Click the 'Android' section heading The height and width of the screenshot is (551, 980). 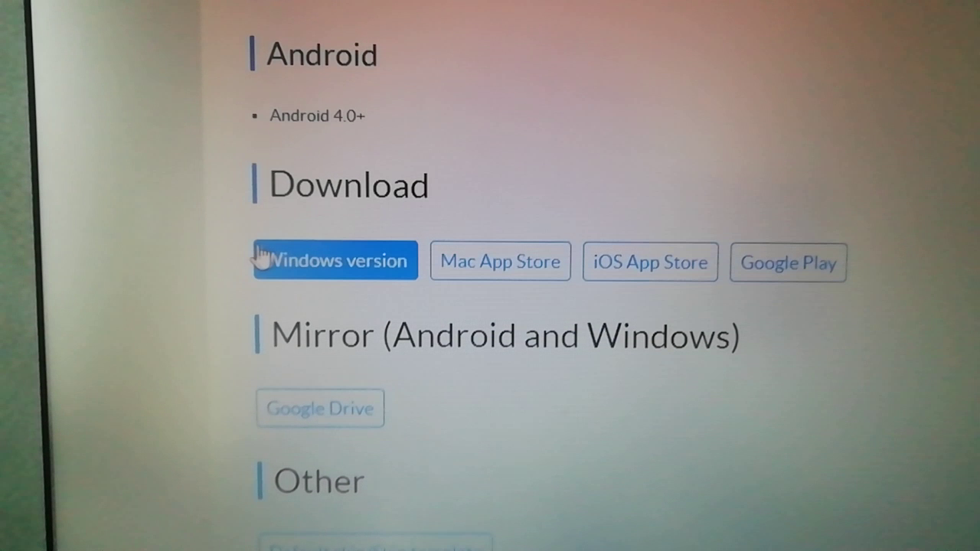pos(322,54)
